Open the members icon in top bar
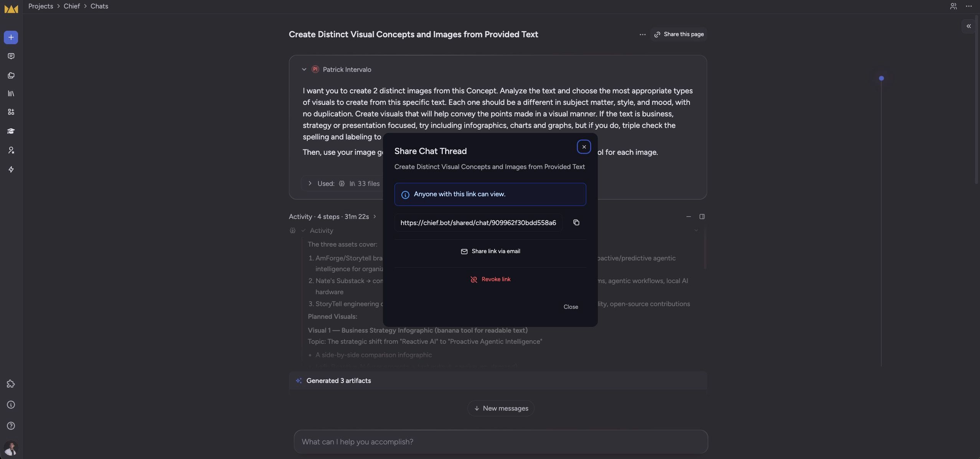 coord(953,6)
